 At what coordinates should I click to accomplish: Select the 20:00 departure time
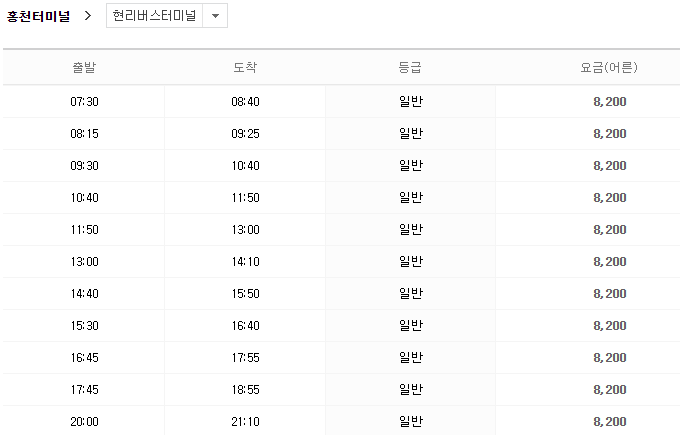84,422
